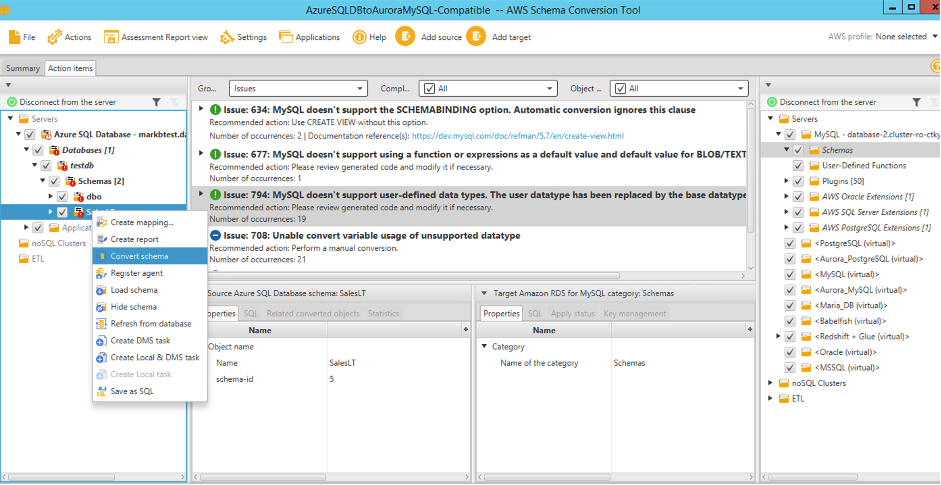Screen dimensions: 941x485
Task: Toggle the User-Defined Functions checkbox
Action: point(798,165)
